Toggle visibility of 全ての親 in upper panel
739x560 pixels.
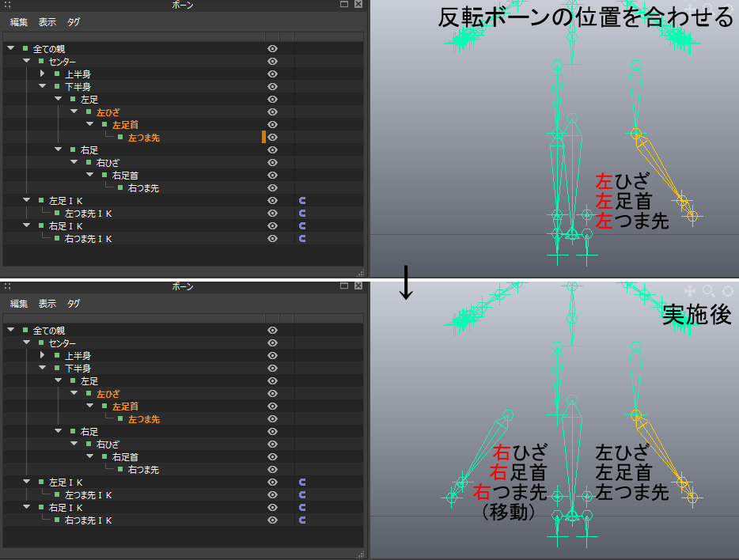pos(272,49)
